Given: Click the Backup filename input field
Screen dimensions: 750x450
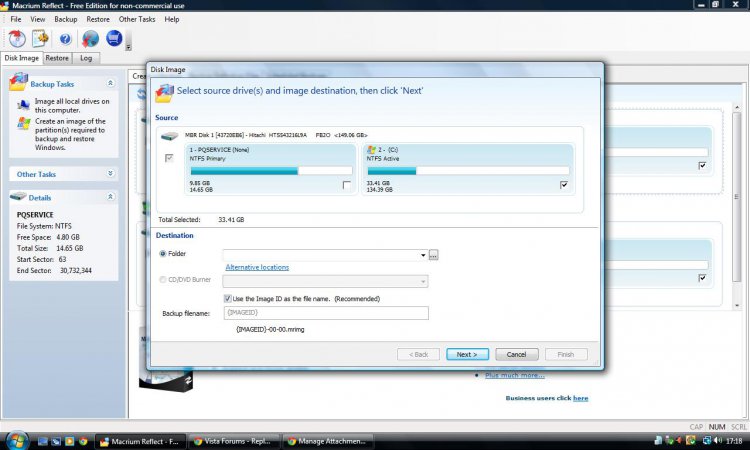Looking at the screenshot, I should point(326,313).
